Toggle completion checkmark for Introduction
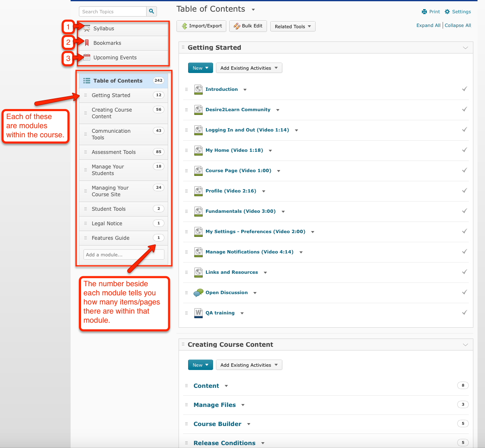485x448 pixels. 464,89
